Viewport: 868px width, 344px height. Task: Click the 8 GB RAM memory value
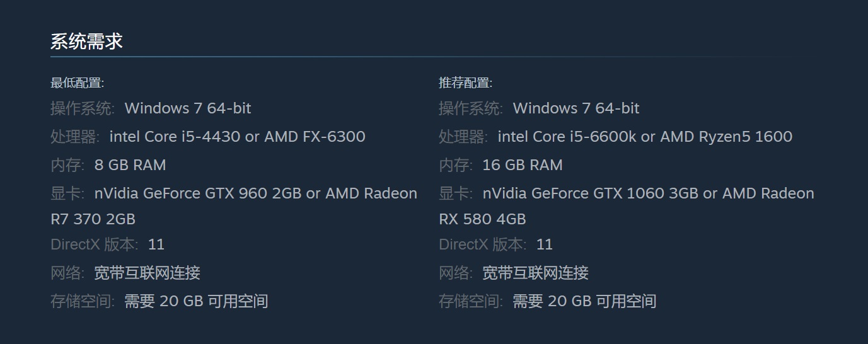(x=130, y=165)
